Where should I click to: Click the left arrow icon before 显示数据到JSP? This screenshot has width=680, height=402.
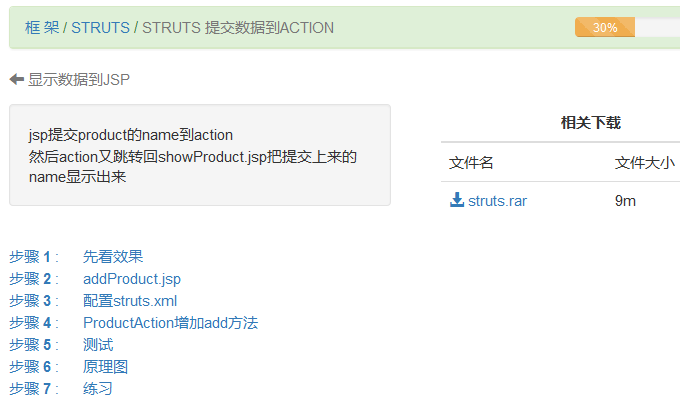click(16, 79)
